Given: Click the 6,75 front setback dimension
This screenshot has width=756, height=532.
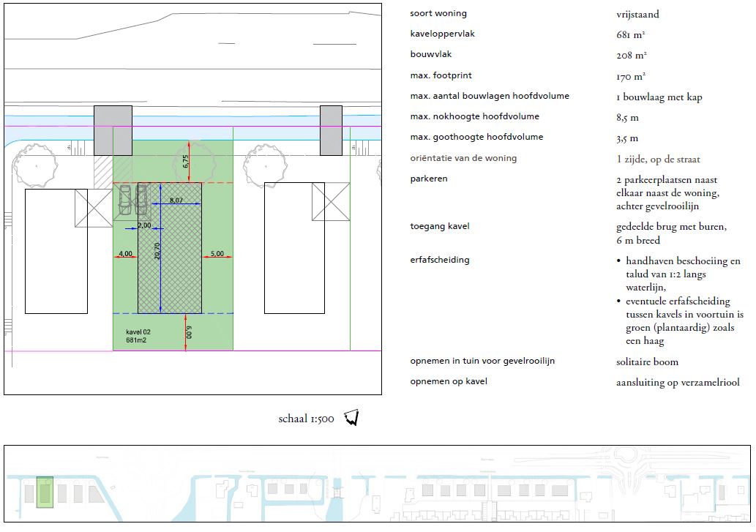Looking at the screenshot, I should point(184,162).
